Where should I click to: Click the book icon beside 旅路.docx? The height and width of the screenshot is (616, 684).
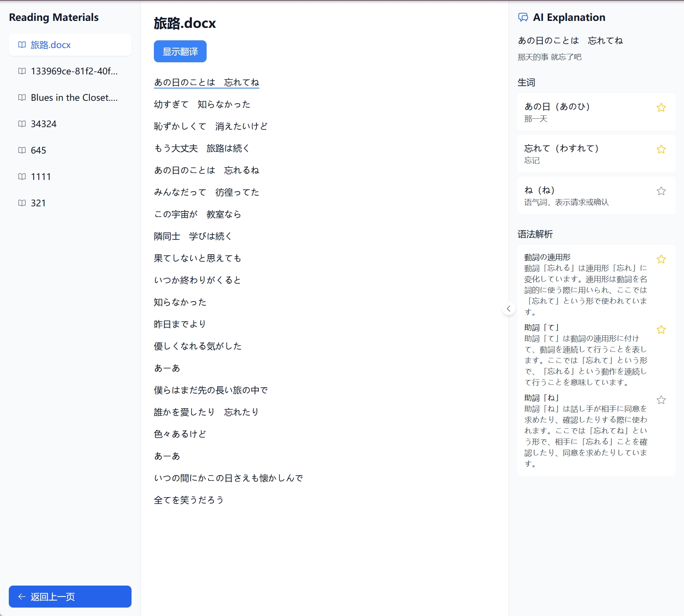point(22,45)
